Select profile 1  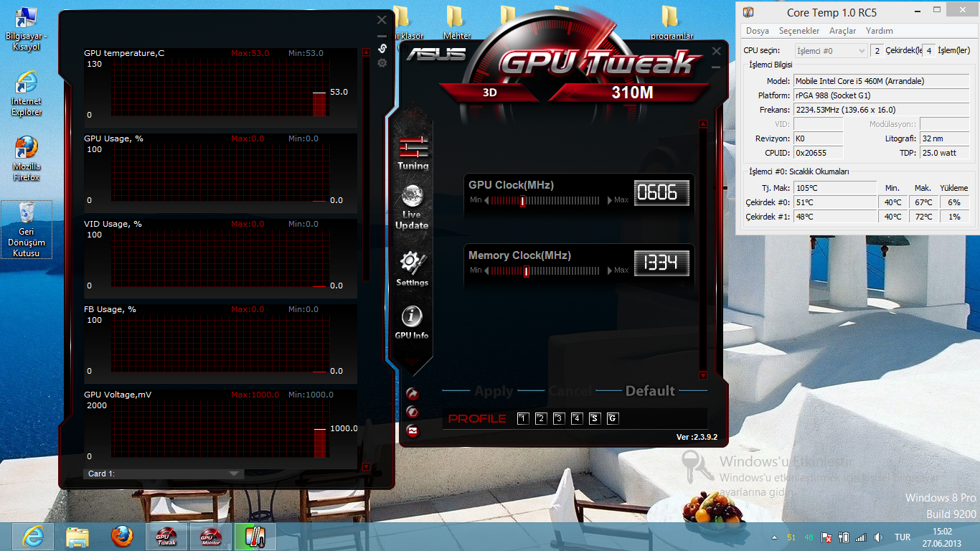coord(523,419)
